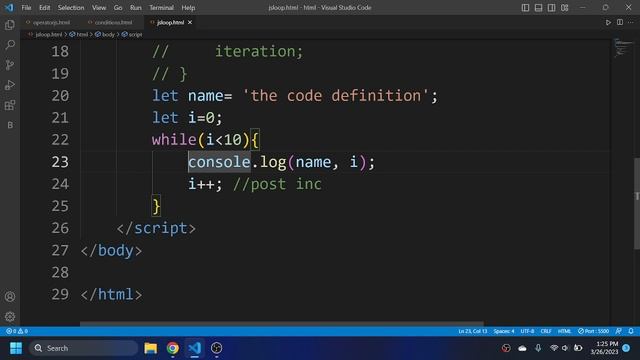This screenshot has height=360, width=640.
Task: Open the notifications bell in status bar
Action: pyautogui.click(x=631, y=331)
